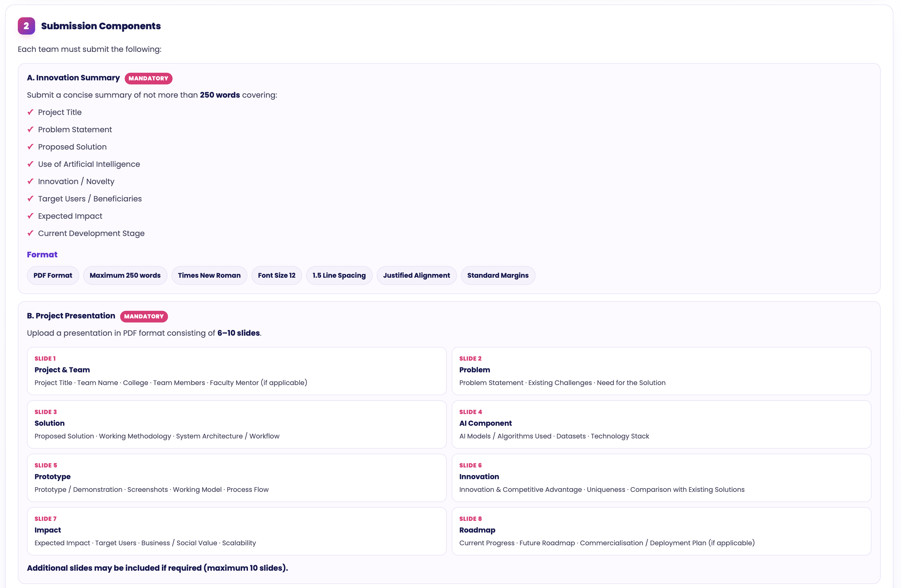The width and height of the screenshot is (901, 588).
Task: Select the Times New Roman chip
Action: coord(209,275)
